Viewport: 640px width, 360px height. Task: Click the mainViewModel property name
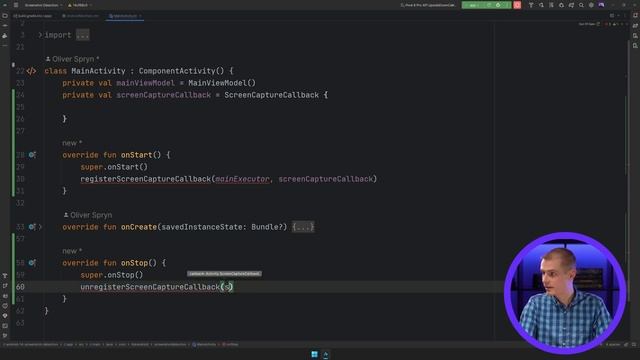145,83
